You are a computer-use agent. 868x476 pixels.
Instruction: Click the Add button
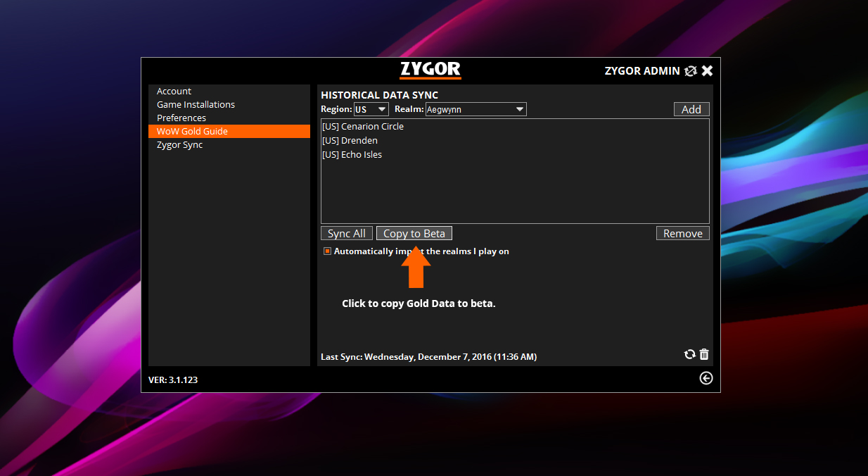coord(691,109)
